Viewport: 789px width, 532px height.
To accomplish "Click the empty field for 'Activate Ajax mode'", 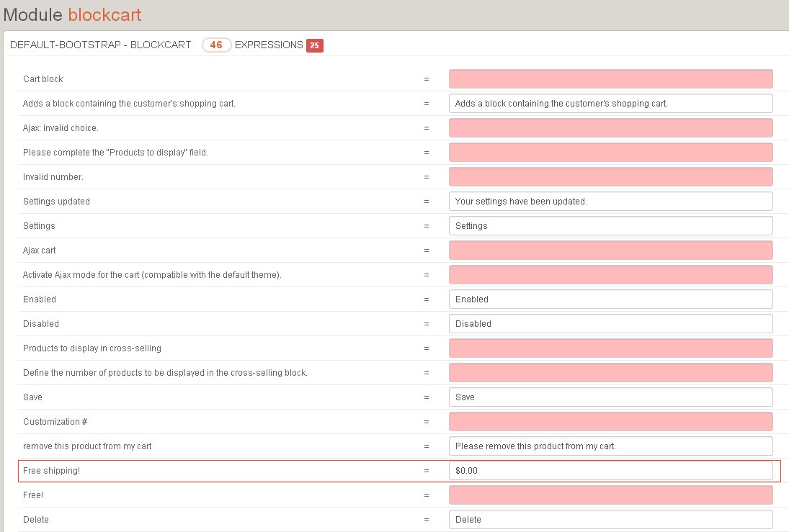I will 611,274.
